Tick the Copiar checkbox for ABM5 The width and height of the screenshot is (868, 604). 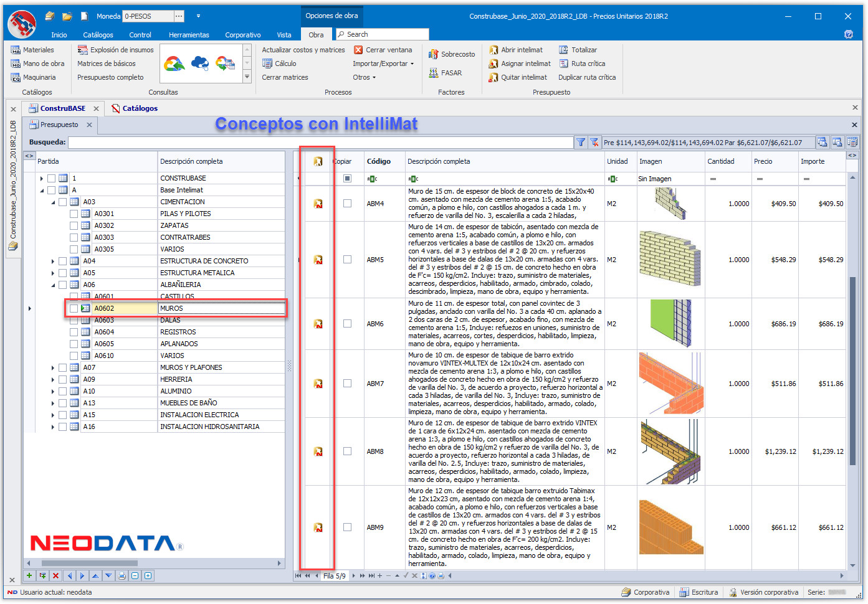click(x=347, y=260)
